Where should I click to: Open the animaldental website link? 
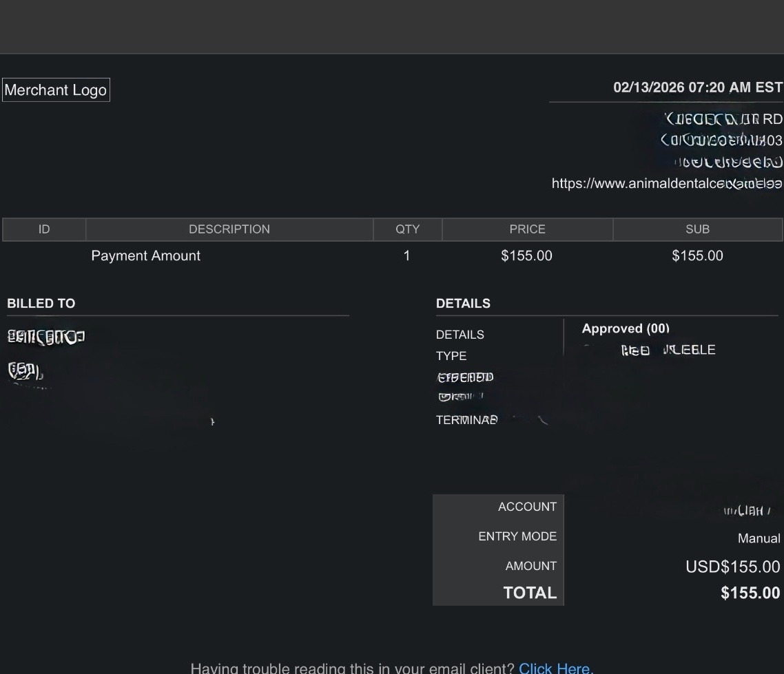click(x=666, y=184)
